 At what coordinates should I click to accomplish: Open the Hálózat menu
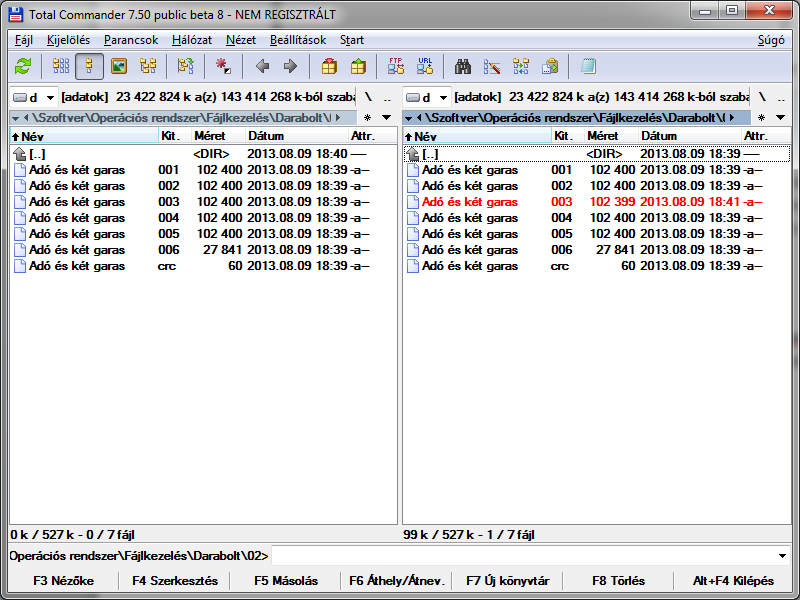tap(192, 40)
